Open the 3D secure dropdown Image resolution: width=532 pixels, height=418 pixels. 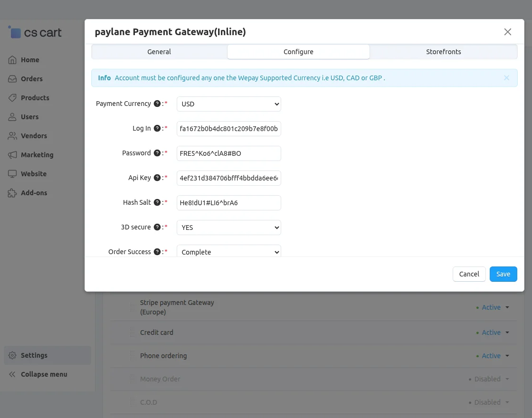pyautogui.click(x=228, y=228)
